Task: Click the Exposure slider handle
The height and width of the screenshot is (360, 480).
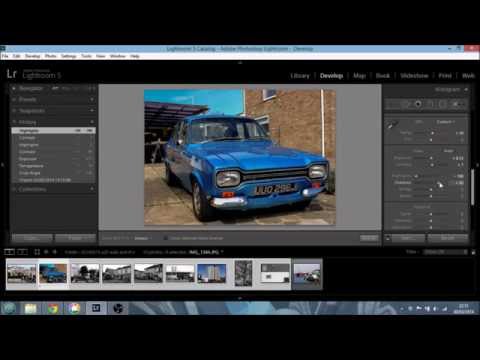Action: point(431,158)
